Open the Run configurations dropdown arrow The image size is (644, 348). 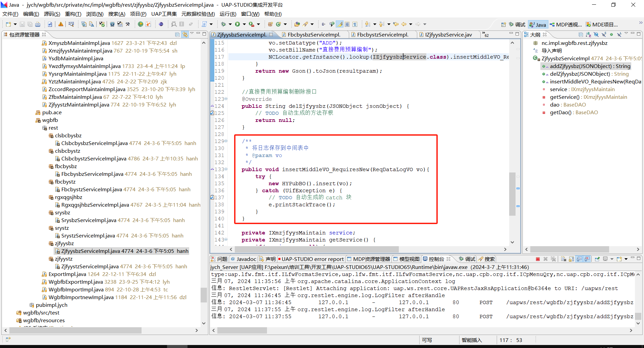(244, 24)
